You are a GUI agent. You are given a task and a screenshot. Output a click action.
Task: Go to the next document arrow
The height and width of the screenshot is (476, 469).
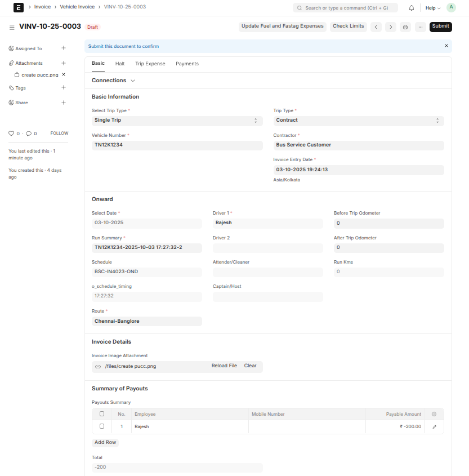click(390, 27)
